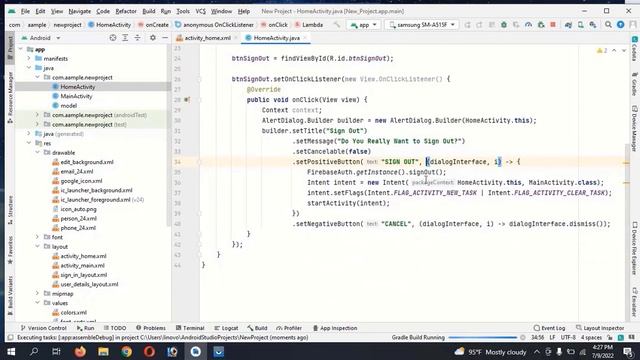Viewport: 640px width, 360px height.
Task: Click Select Opened File target icon
Action: click(x=113, y=38)
